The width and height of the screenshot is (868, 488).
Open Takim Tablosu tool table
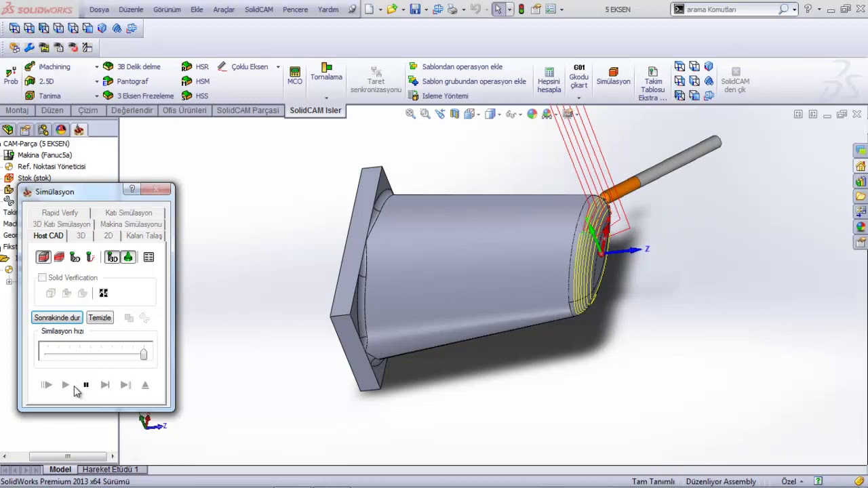(x=653, y=84)
